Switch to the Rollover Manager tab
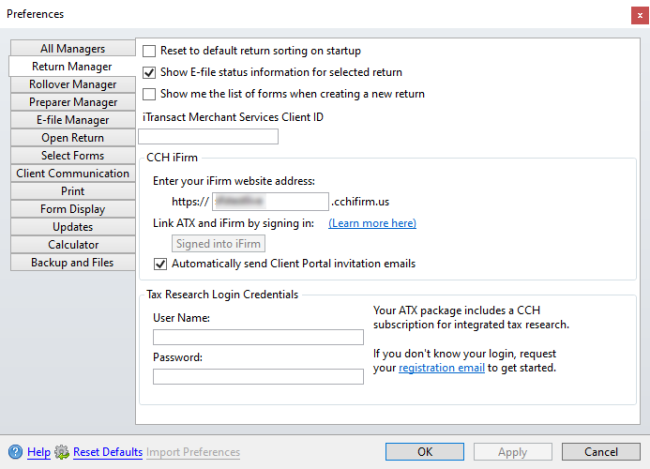The height and width of the screenshot is (469, 650). tap(73, 84)
